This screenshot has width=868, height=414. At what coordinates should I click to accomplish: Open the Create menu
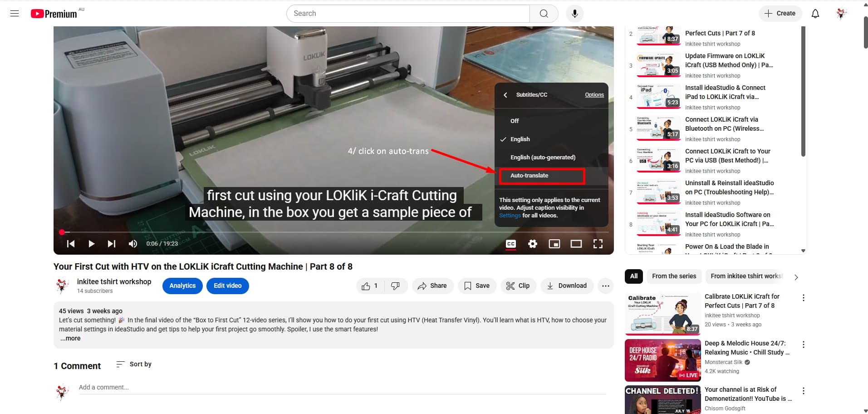(x=780, y=14)
